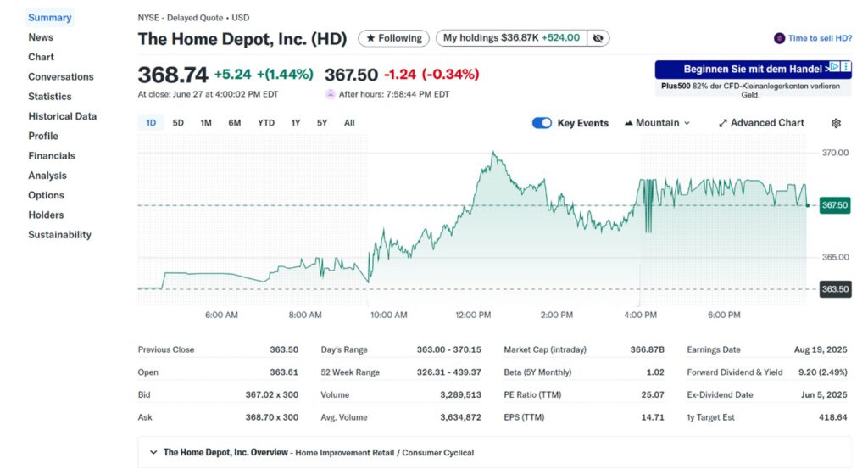Open the Sustainability sidebar item
Image resolution: width=868 pixels, height=475 pixels.
tap(60, 235)
